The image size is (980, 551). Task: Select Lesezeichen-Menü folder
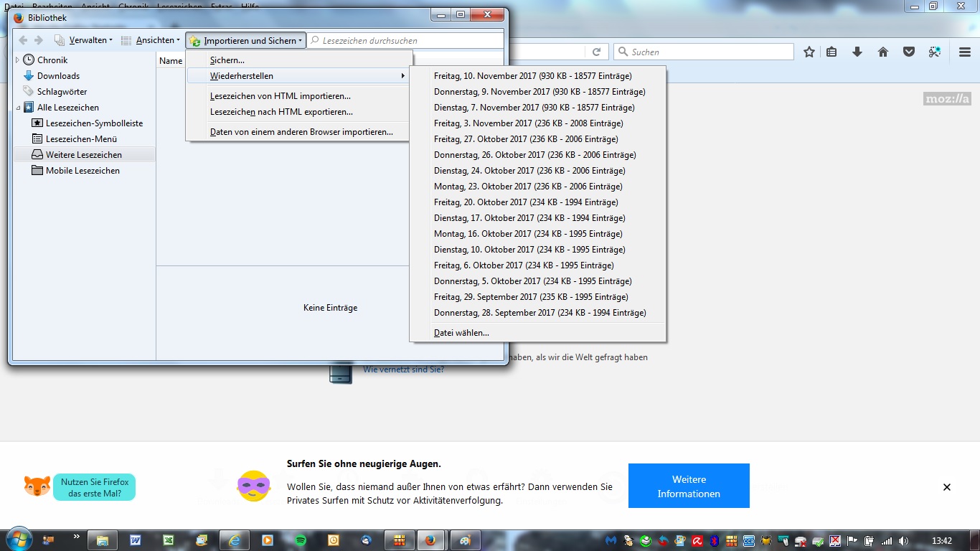81,139
